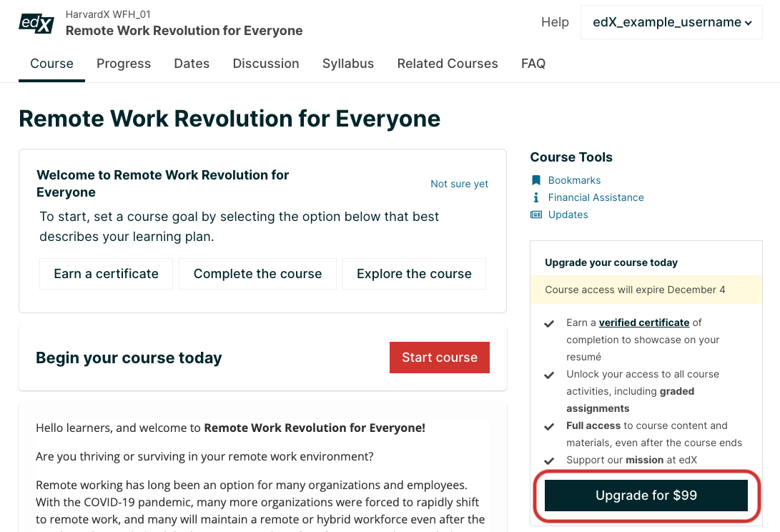The image size is (780, 532).
Task: Select the Earn a certificate goal
Action: coord(106,274)
